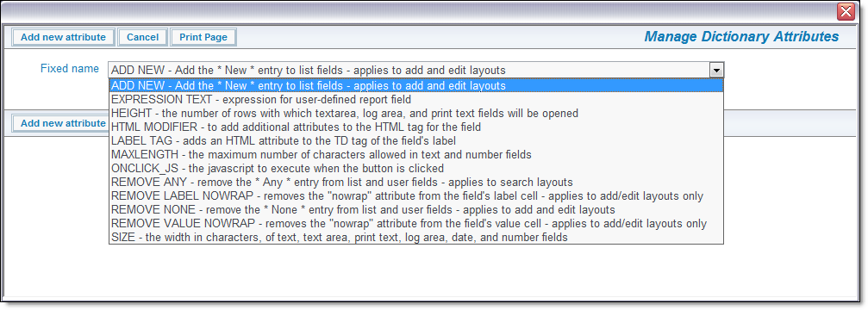This screenshot has height=310, width=868.
Task: Click the lower Add new attribute button
Action: (x=60, y=123)
